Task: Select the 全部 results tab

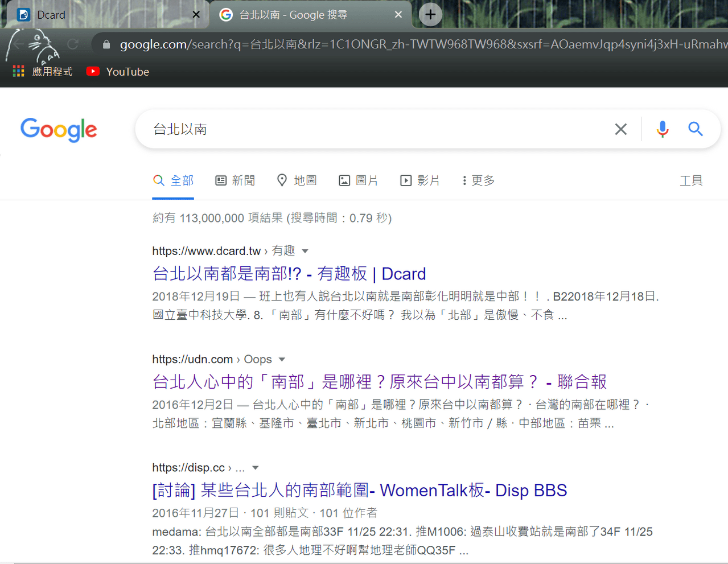Action: 173,180
